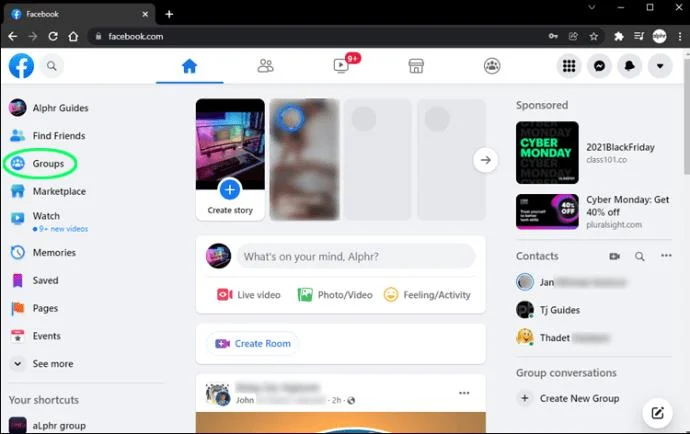The width and height of the screenshot is (690, 434).
Task: Click the Create Room button
Action: [253, 344]
